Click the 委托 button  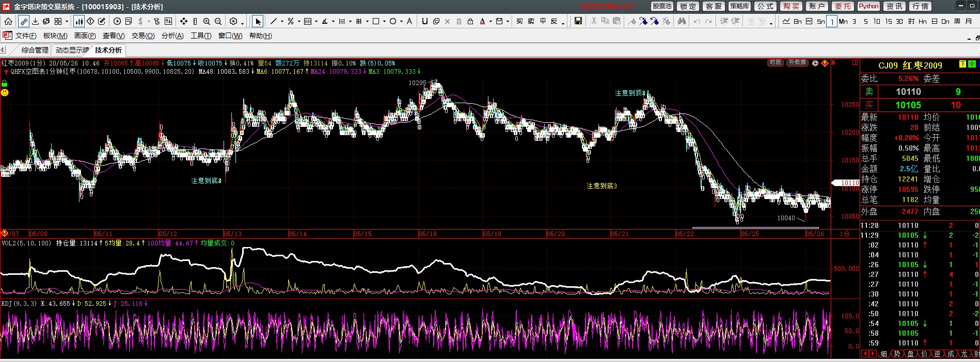[x=843, y=6]
